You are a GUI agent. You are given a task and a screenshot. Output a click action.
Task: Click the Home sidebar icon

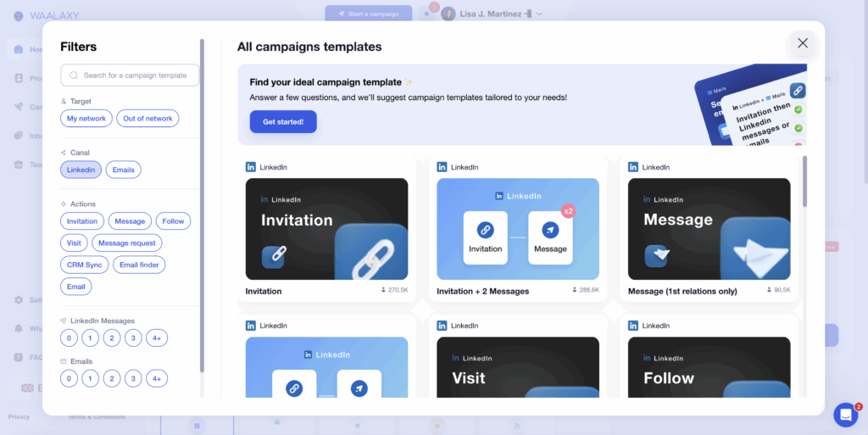[x=19, y=49]
